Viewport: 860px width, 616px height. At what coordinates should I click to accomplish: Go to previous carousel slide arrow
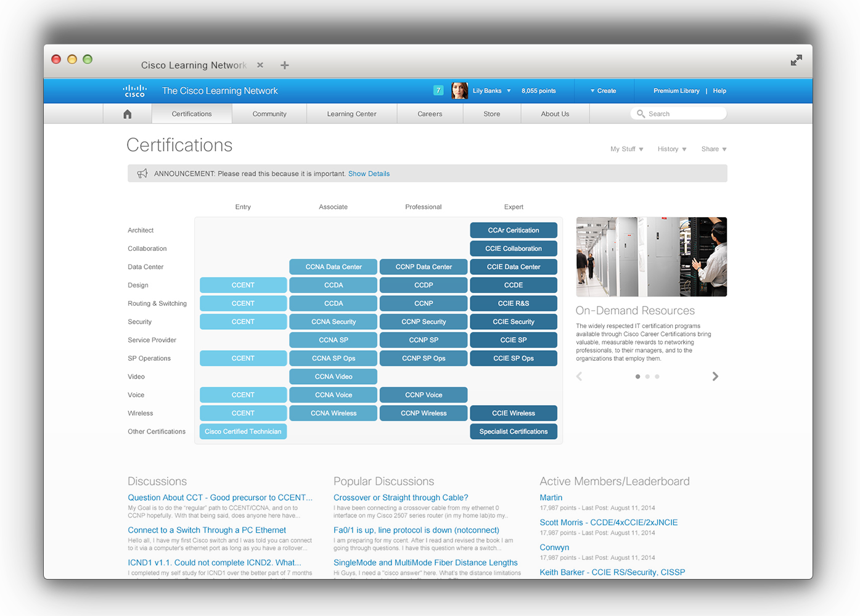[x=579, y=376]
